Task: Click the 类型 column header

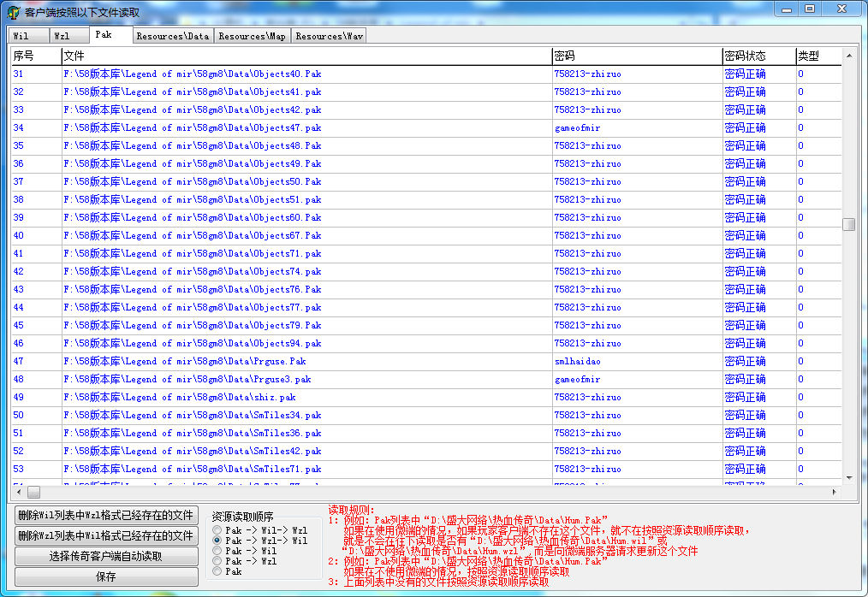Action: click(818, 56)
